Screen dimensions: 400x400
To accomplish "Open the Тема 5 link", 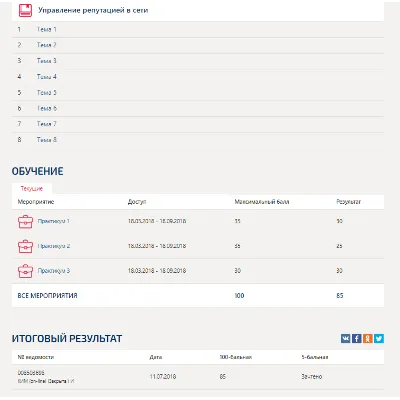I will pos(47,92).
